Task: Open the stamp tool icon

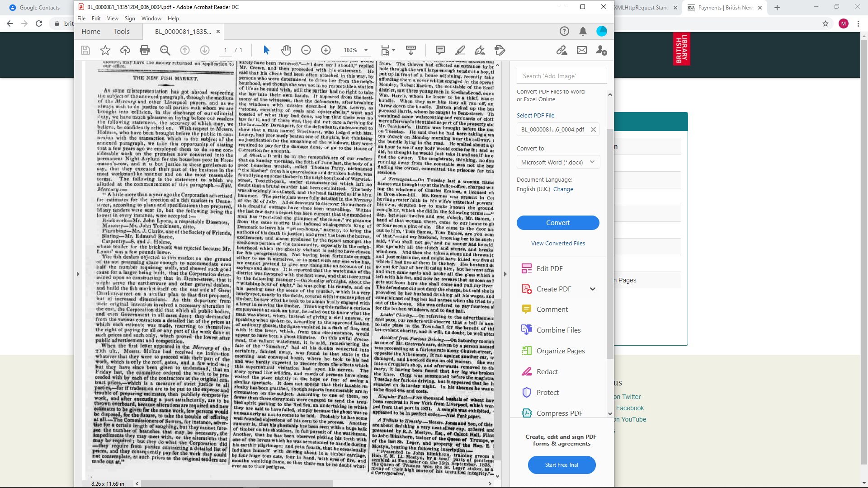Action: (x=500, y=50)
